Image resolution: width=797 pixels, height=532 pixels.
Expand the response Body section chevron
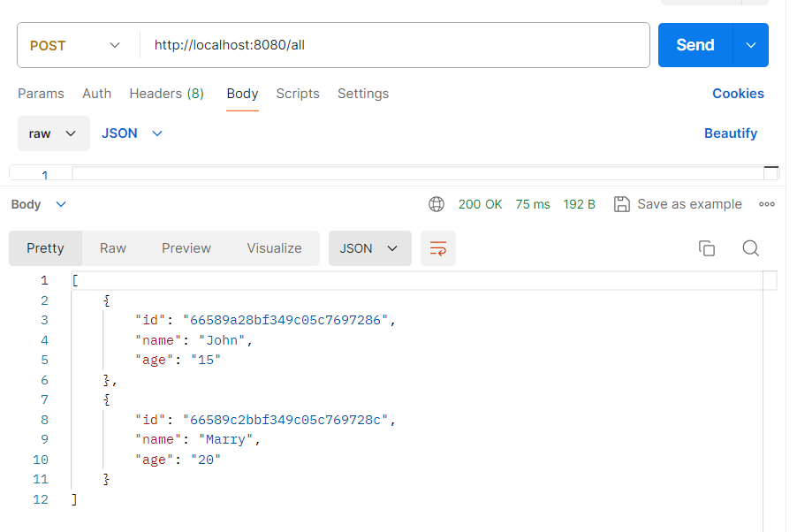pos(61,204)
